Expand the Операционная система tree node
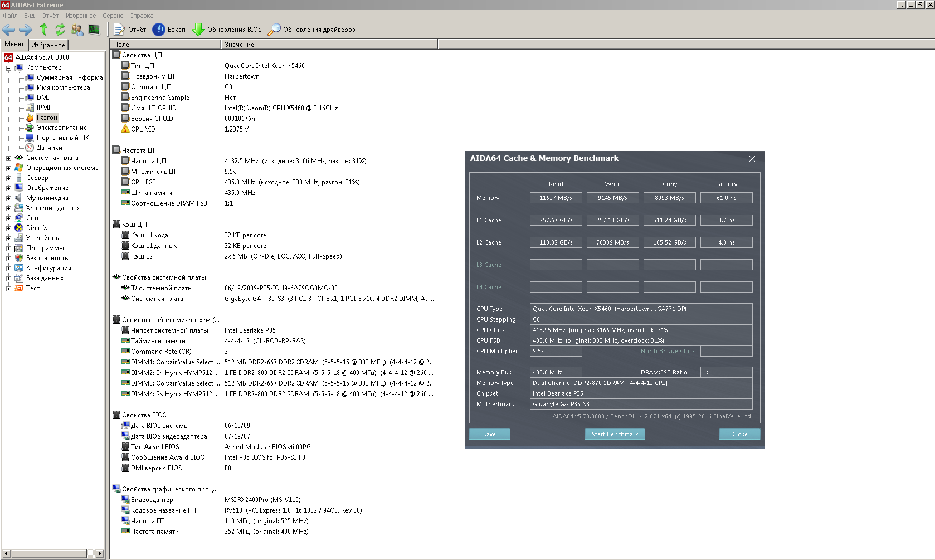The height and width of the screenshot is (560, 935). pos(8,168)
